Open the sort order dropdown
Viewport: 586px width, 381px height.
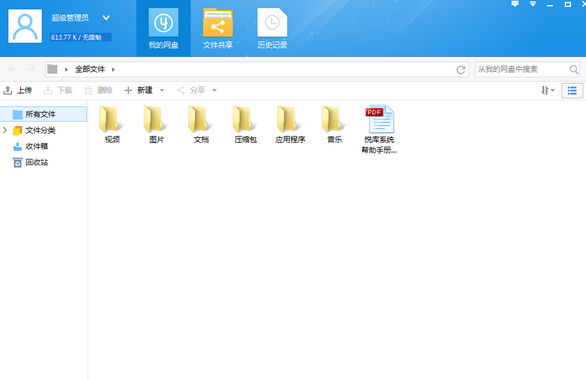[548, 90]
